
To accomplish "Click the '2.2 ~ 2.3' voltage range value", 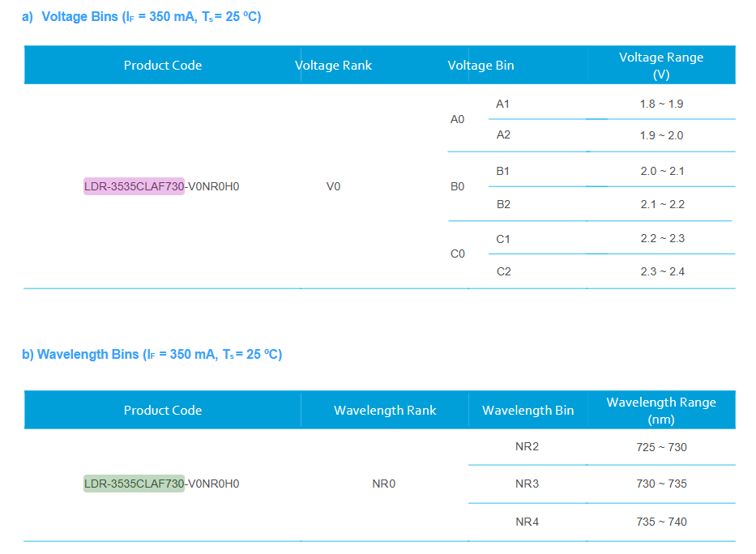I will 663,238.
